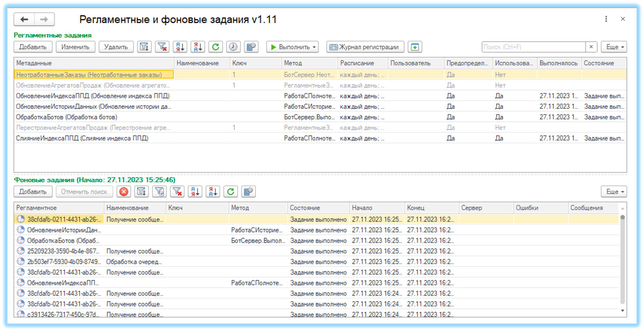Add a background job with Добавить
This screenshot has width=644, height=331.
(x=33, y=192)
